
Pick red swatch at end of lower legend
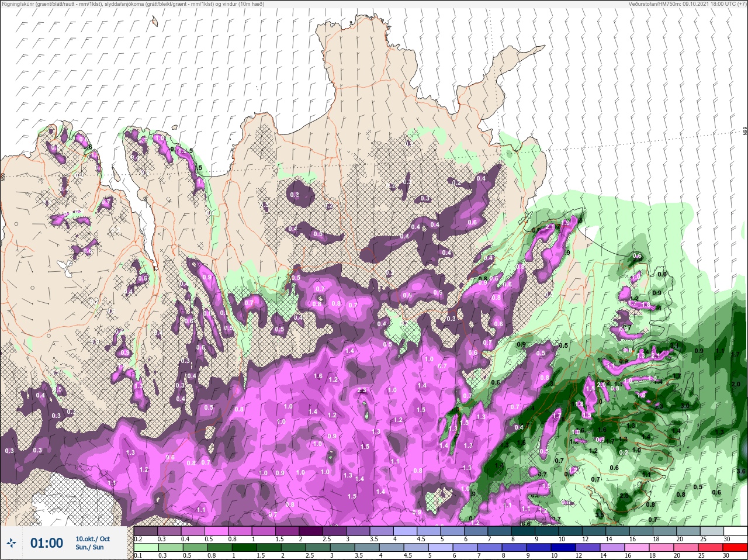click(x=736, y=548)
